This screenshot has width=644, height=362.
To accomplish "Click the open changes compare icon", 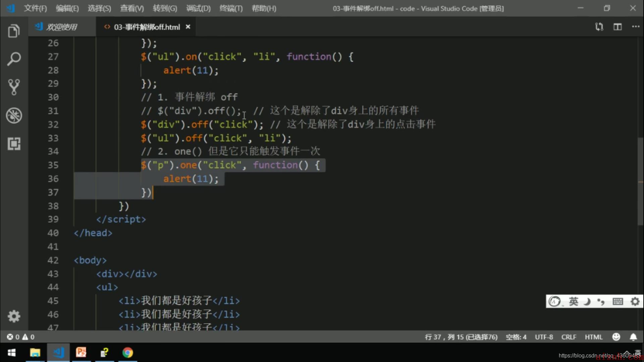I will tap(599, 27).
